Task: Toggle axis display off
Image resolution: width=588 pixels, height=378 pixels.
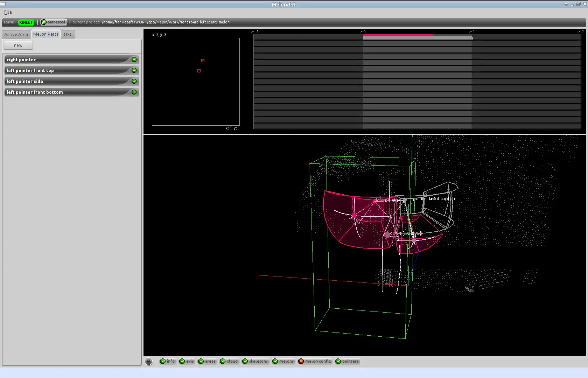Action: point(186,361)
